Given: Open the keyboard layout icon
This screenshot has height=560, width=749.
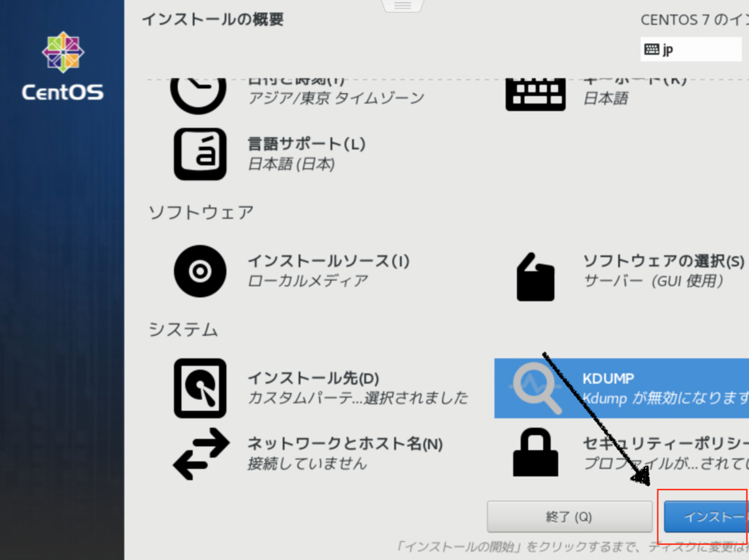Looking at the screenshot, I should tap(535, 95).
